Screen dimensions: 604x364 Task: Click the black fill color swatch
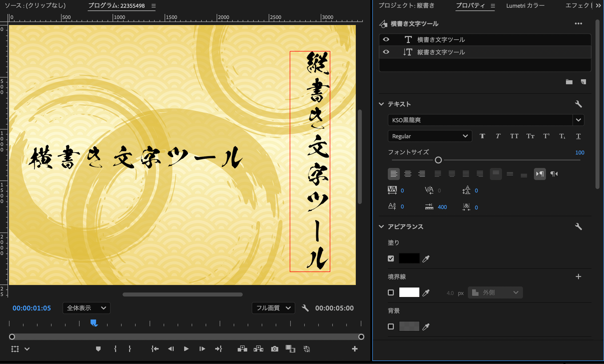409,258
